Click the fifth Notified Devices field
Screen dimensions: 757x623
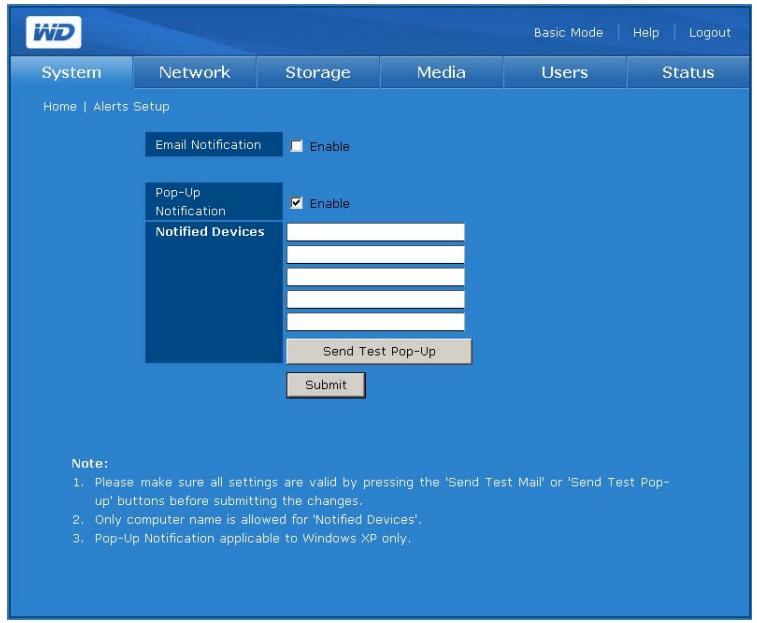[376, 322]
